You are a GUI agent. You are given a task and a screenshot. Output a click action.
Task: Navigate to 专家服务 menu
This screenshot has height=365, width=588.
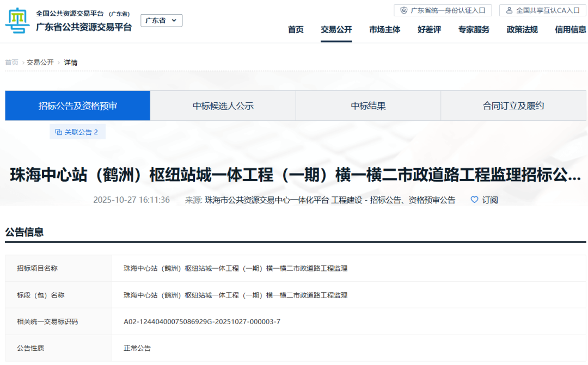[x=474, y=29]
